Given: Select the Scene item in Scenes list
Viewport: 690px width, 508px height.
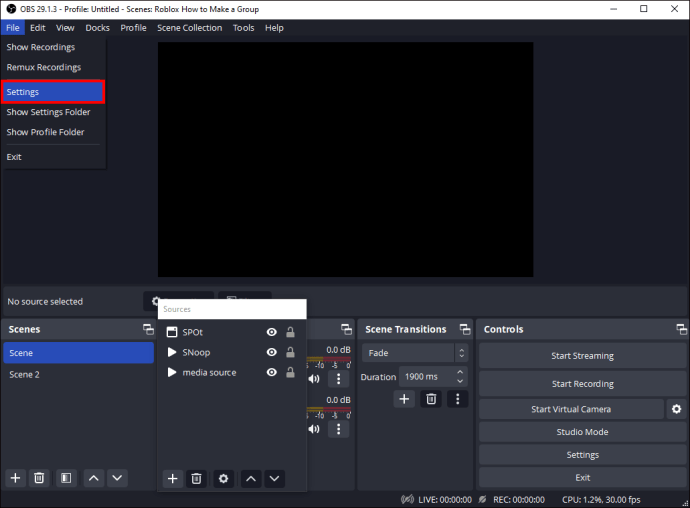Looking at the screenshot, I should [79, 353].
